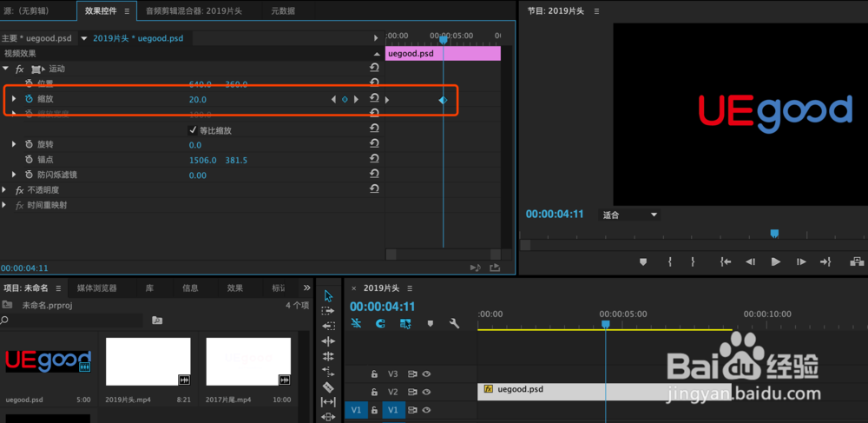Go to out point
868x423 pixels.
pos(825,262)
